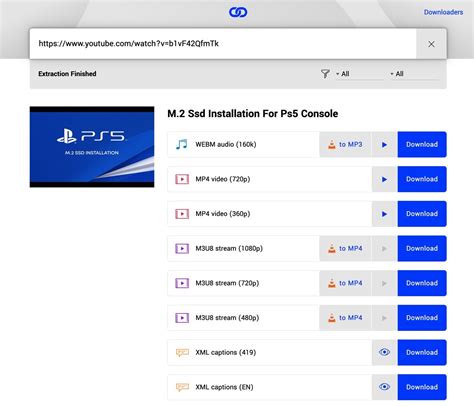The height and width of the screenshot is (406, 474).
Task: Click the greyed play icon for M3U8 (720p)
Action: pyautogui.click(x=384, y=283)
